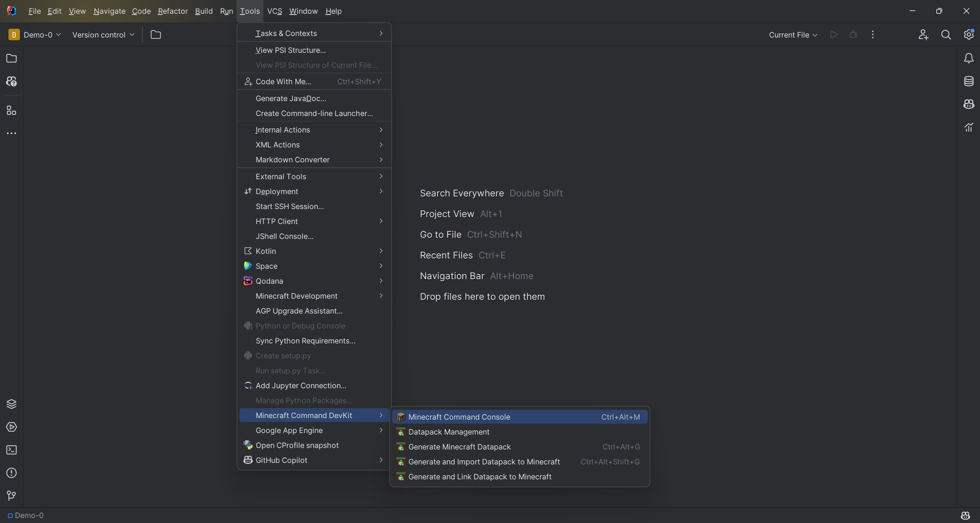
Task: Click the IntelliJ IDEA logo icon
Action: 11,11
